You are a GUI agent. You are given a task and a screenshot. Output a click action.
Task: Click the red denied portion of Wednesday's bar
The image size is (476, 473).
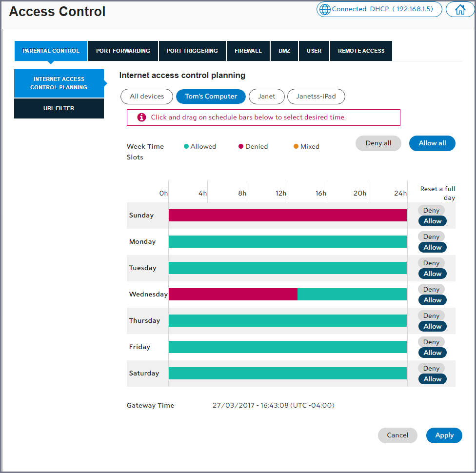click(233, 295)
